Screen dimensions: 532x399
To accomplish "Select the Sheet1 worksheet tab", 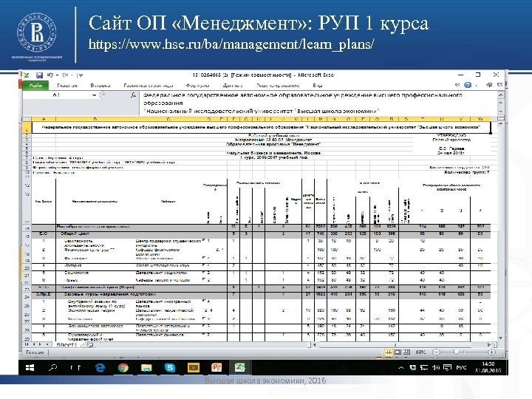I will [67, 345].
